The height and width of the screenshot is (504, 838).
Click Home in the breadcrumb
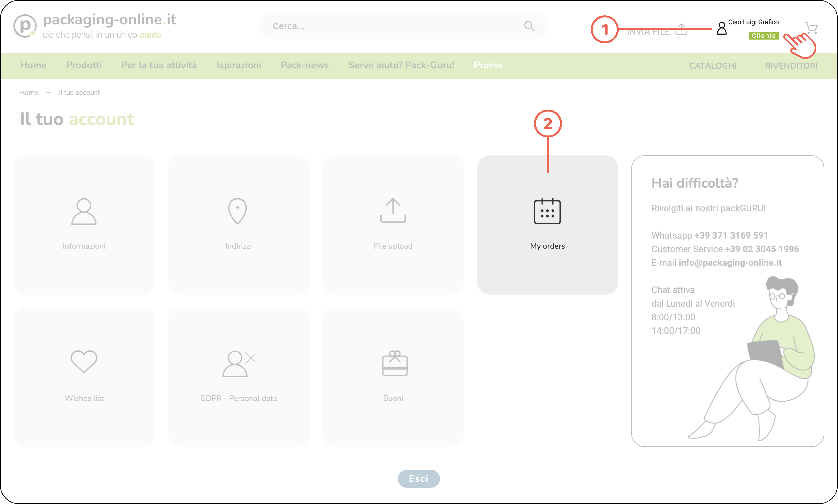[29, 93]
